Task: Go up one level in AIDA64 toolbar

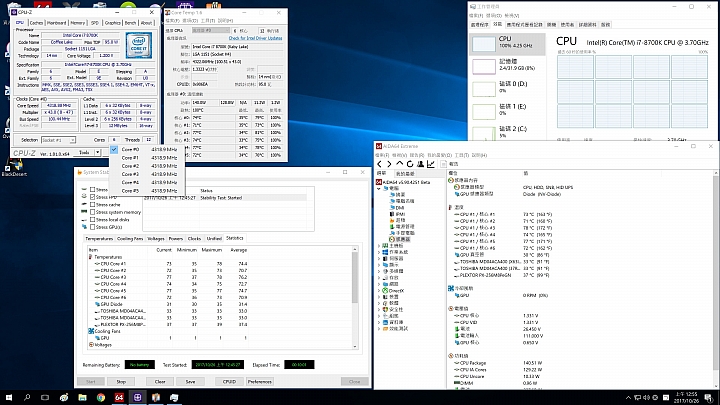Action: [x=399, y=164]
